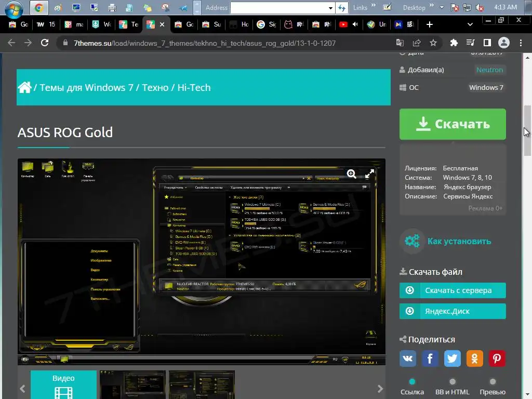Share on VK icon

408,358
